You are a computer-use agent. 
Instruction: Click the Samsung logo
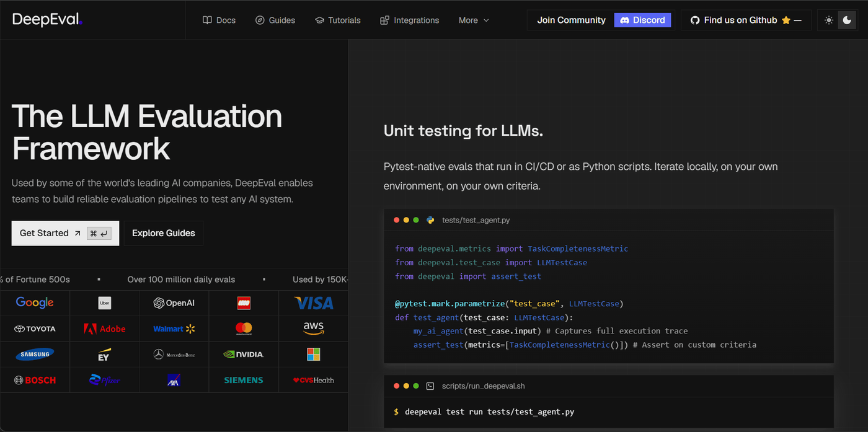point(35,355)
